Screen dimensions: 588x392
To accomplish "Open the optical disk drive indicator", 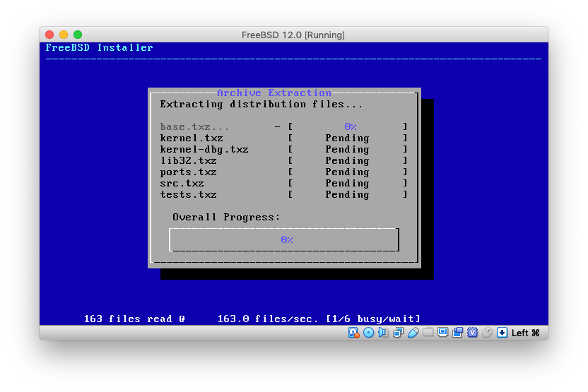I will pos(368,333).
